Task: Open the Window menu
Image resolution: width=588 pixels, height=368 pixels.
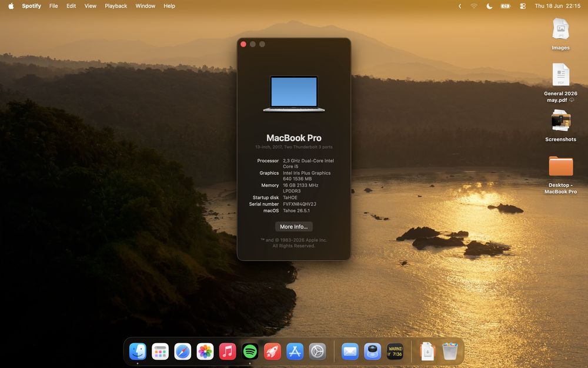Action: pos(145,6)
